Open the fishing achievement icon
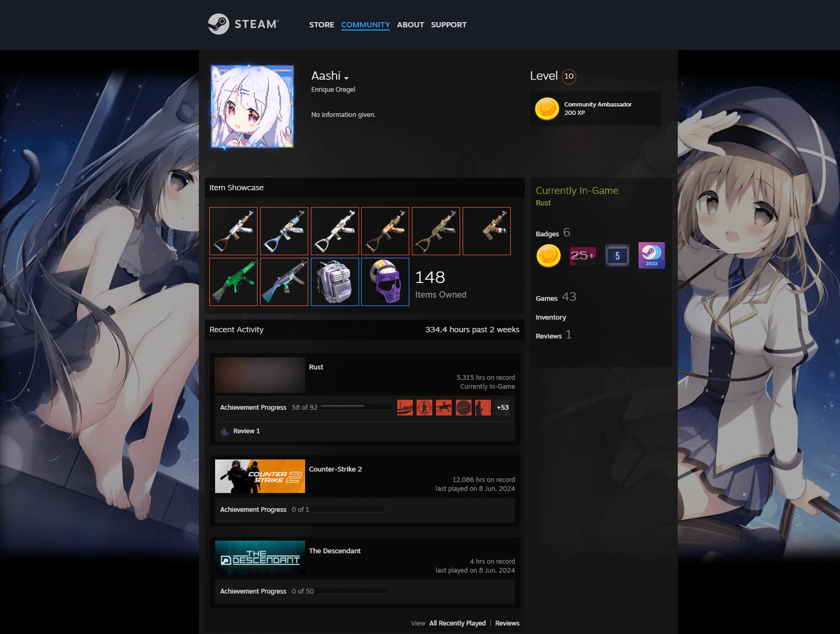The image size is (840, 634). pos(483,407)
